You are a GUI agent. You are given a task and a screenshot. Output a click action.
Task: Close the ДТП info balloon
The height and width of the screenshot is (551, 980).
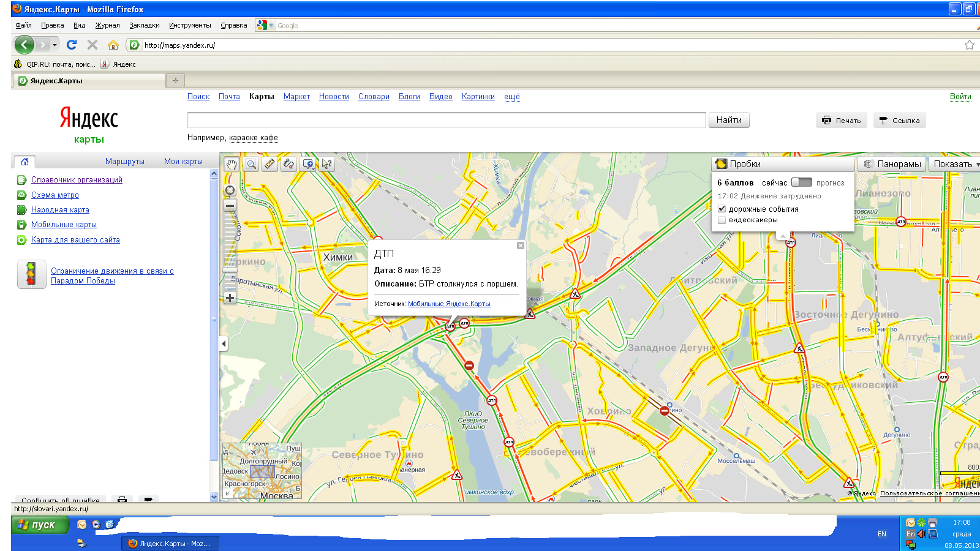521,246
